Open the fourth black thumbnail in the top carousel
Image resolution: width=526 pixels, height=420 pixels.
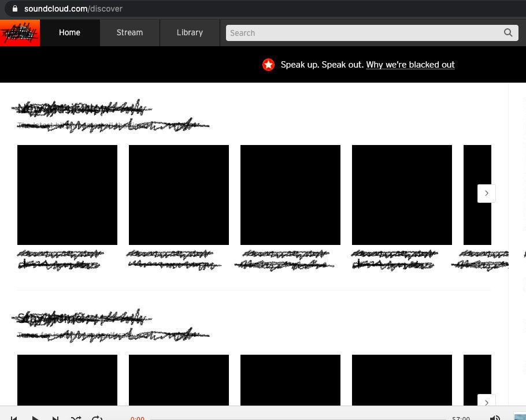(402, 195)
